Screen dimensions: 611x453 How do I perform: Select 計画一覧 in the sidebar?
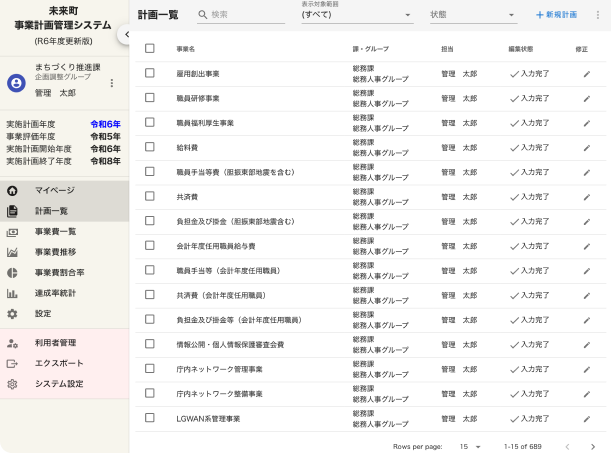pos(65,211)
